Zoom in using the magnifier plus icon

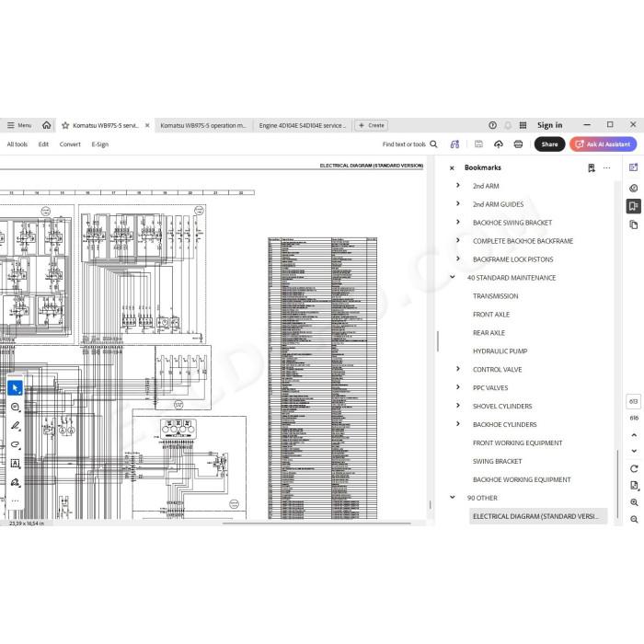point(634,502)
